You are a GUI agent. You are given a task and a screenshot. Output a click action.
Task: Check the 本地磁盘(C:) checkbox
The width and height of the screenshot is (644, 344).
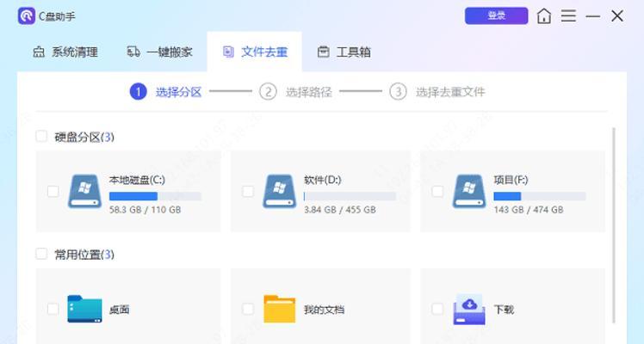tap(53, 192)
